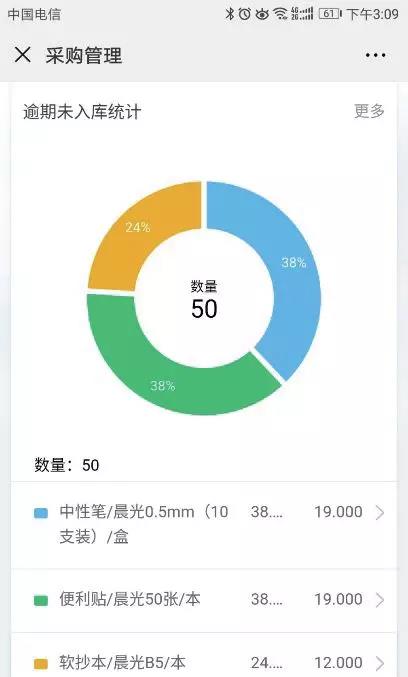Expand the 软抄本 row chevron
The width and height of the screenshot is (408, 677).
click(x=380, y=663)
